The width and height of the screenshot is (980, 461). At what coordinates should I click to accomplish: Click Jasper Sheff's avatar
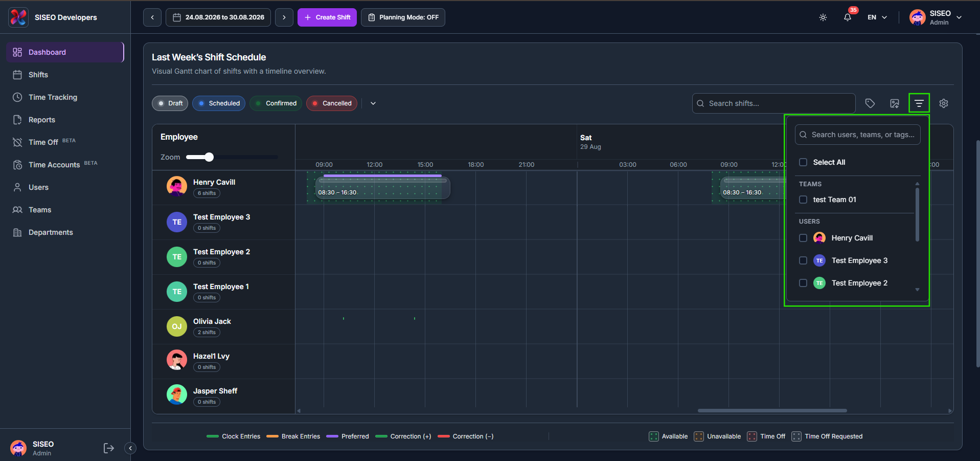pos(177,394)
